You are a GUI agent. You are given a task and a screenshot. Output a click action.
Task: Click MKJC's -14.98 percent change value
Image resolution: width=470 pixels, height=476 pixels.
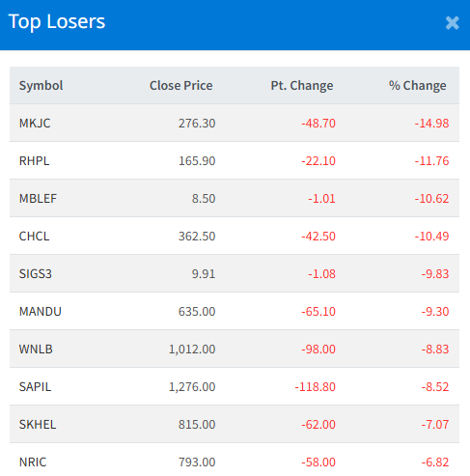click(431, 124)
